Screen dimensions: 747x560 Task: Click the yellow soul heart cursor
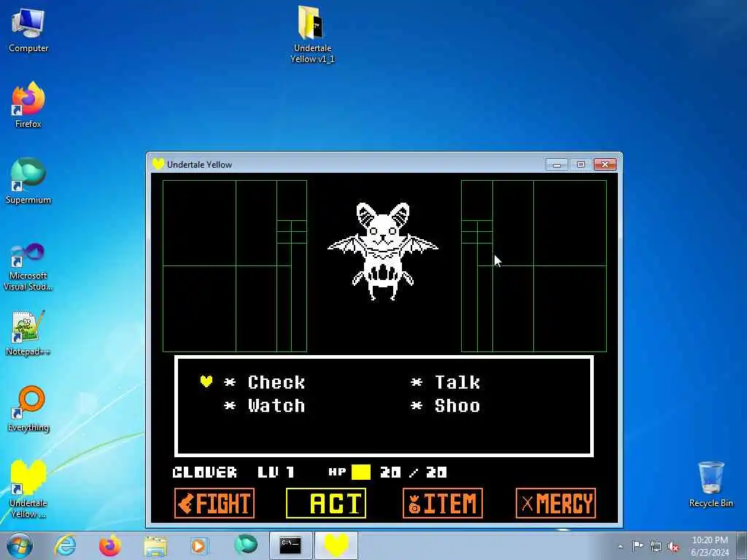coord(206,381)
